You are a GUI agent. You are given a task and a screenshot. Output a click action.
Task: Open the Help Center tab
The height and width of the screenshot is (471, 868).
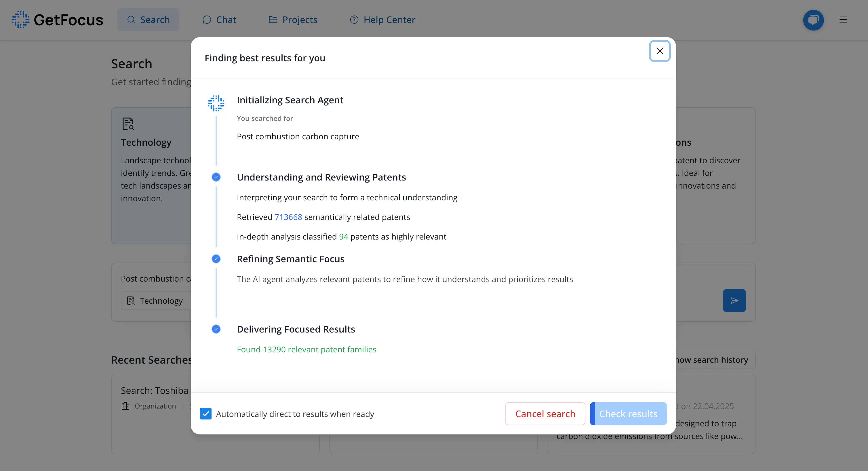pyautogui.click(x=382, y=20)
